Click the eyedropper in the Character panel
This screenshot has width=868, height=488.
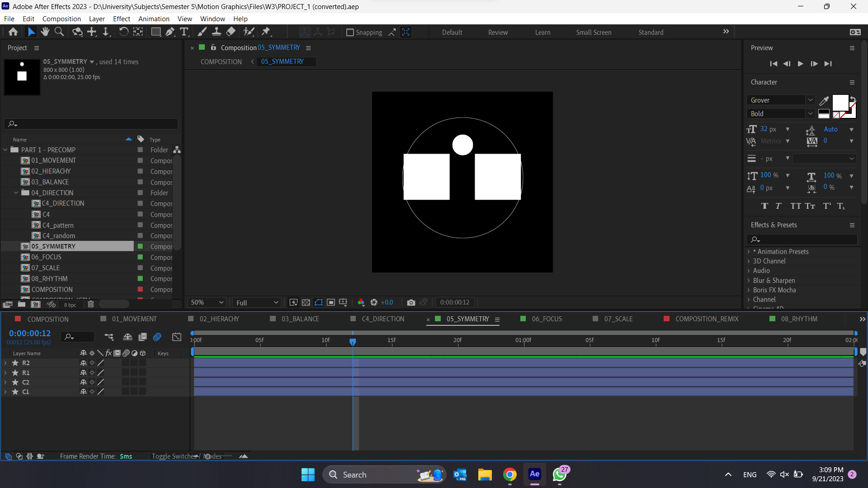tap(824, 101)
